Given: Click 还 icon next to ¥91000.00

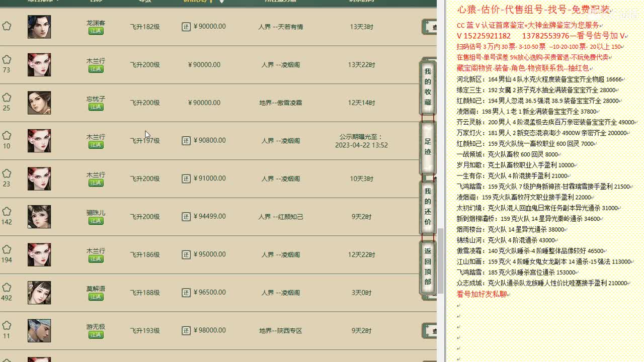Looking at the screenshot, I should pos(186,178).
